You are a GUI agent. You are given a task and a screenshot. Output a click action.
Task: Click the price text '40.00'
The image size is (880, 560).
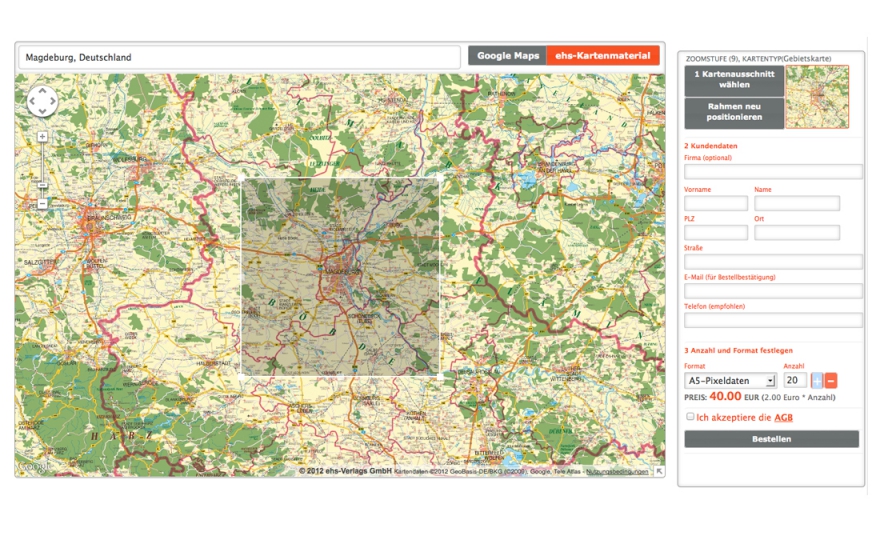click(725, 396)
